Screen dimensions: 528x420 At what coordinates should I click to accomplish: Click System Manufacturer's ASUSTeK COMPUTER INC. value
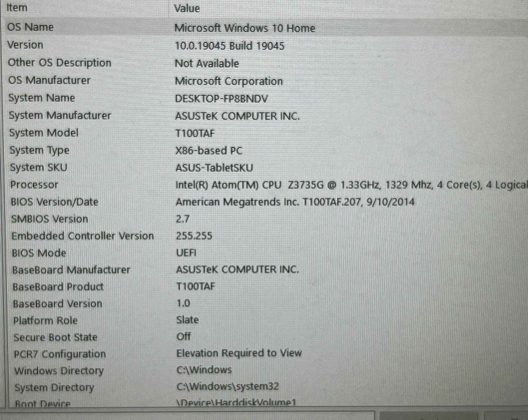(238, 116)
